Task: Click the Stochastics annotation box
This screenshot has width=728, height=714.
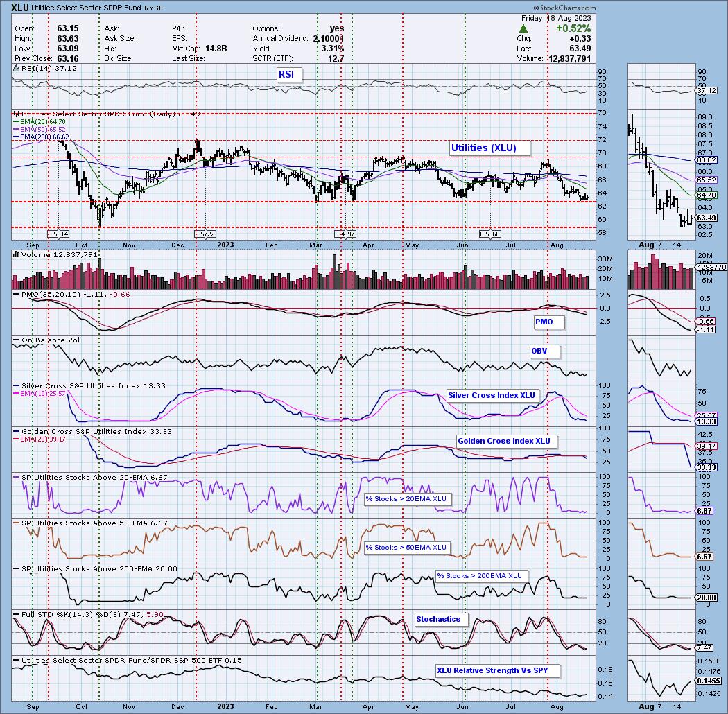Action: (441, 620)
